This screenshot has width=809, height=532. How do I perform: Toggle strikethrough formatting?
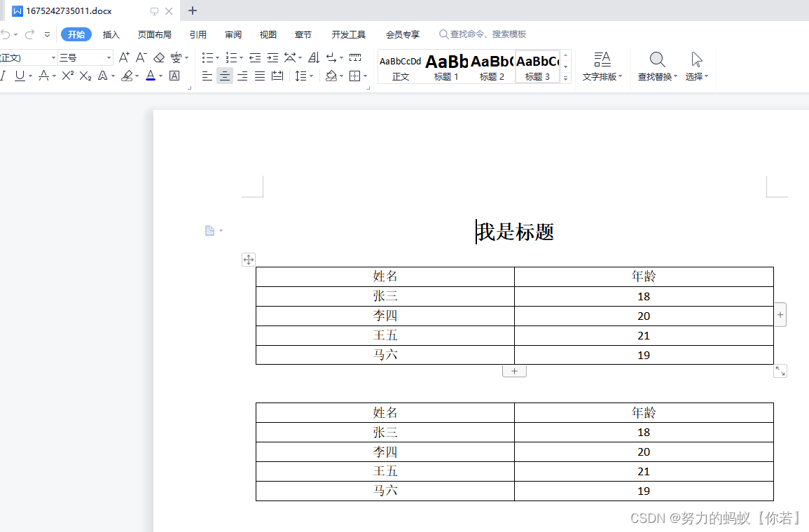click(44, 76)
